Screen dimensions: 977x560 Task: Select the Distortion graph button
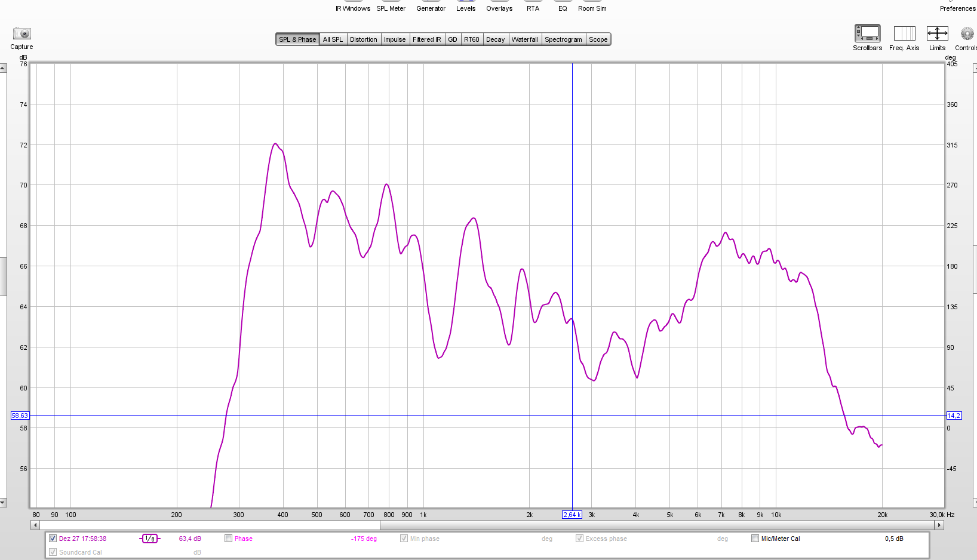[x=363, y=39]
